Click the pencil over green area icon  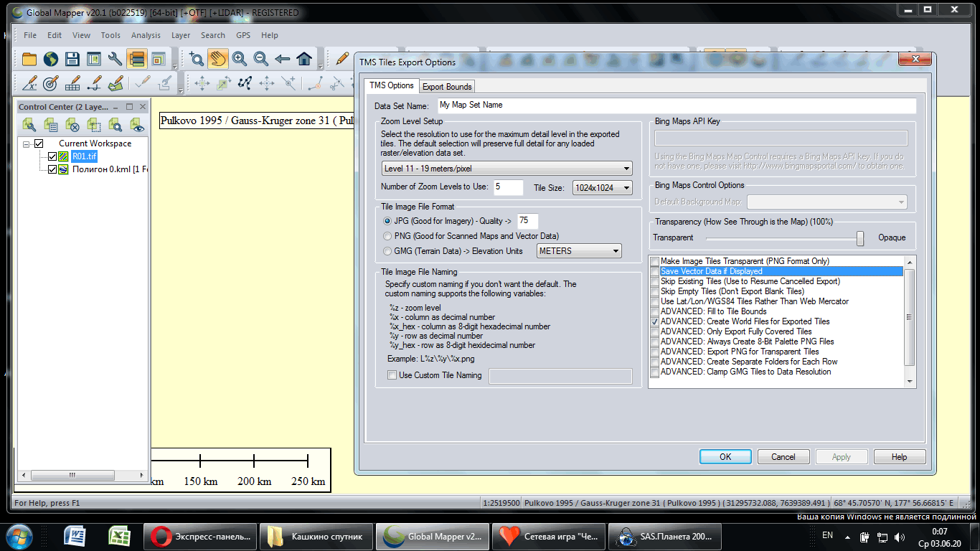tap(116, 83)
